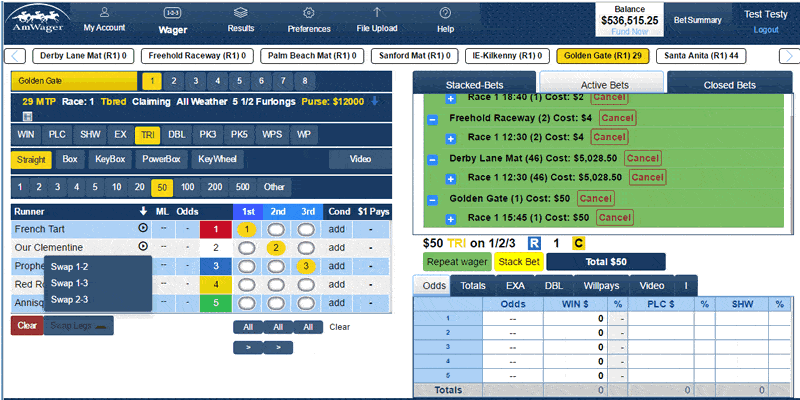The width and height of the screenshot is (800, 400).
Task: Open the Willpays tab
Action: click(x=602, y=286)
